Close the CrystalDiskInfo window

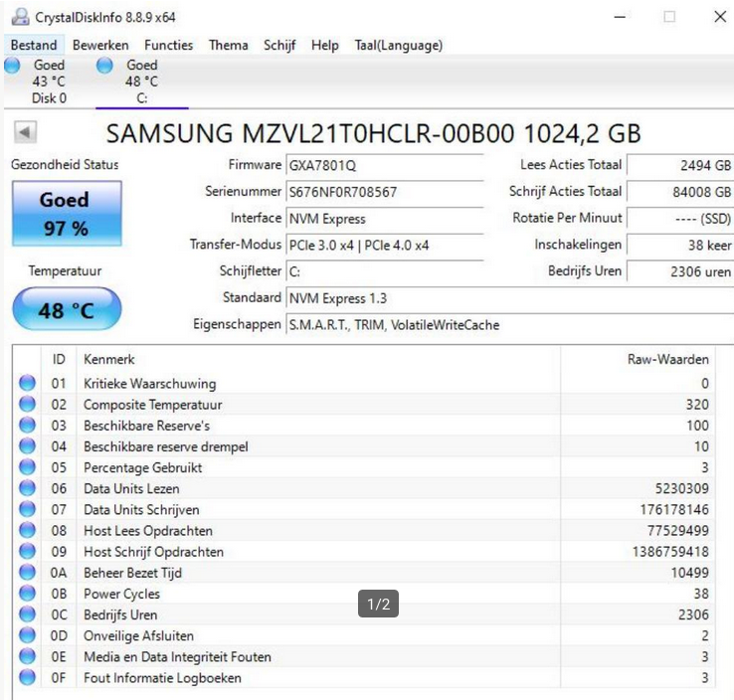pos(720,17)
